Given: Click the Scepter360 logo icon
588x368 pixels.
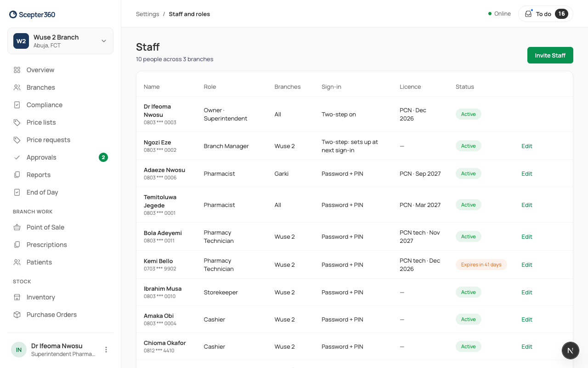Looking at the screenshot, I should pyautogui.click(x=13, y=15).
